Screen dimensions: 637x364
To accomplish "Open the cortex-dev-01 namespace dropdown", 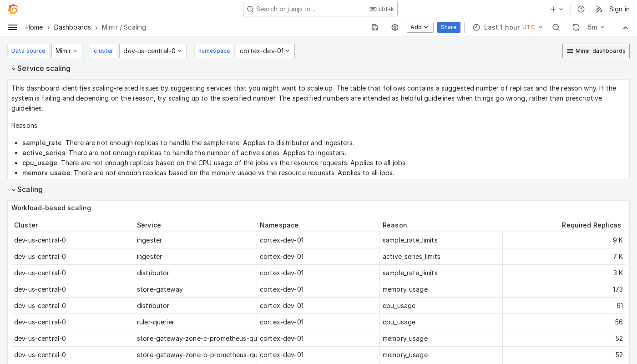I will (265, 51).
